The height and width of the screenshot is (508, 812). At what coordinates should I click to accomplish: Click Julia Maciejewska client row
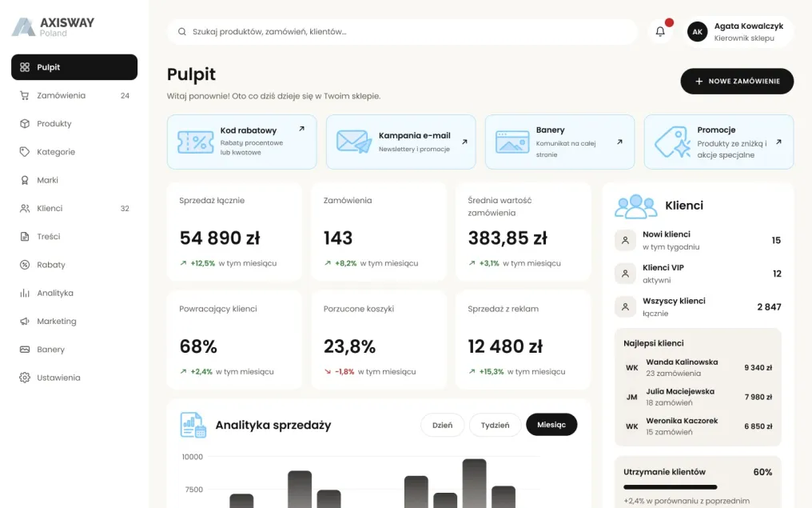pyautogui.click(x=698, y=397)
